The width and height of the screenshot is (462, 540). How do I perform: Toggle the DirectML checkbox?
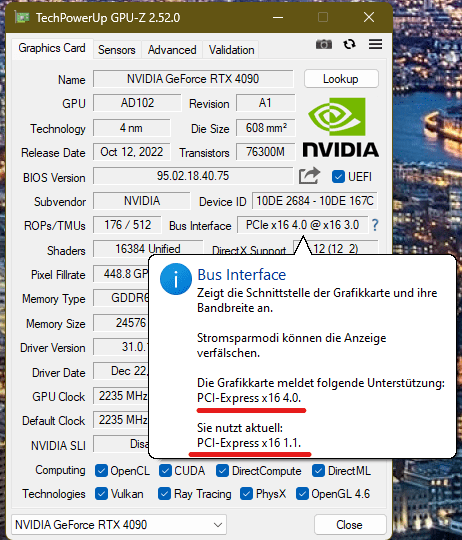pos(318,471)
